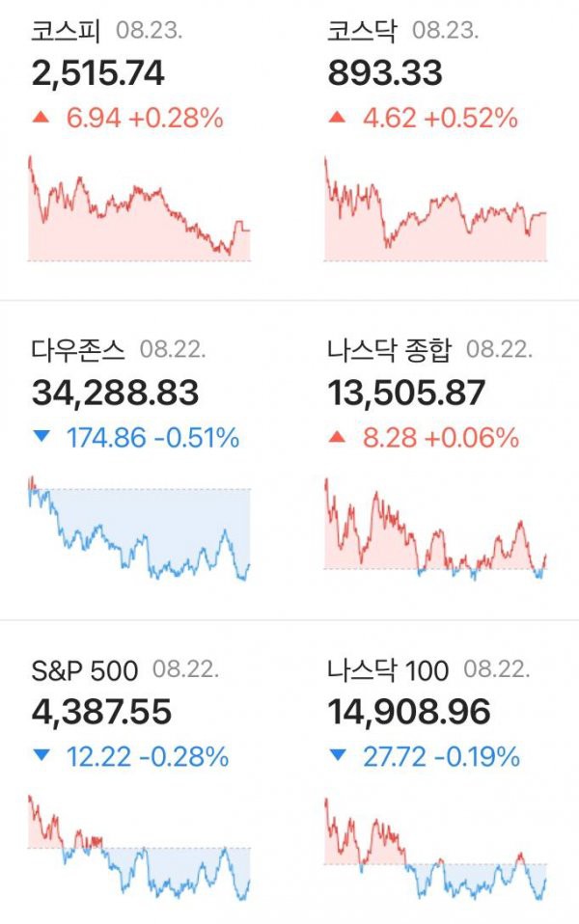Click the red up arrow beside 8.28
579x924 pixels.
pyautogui.click(x=337, y=437)
